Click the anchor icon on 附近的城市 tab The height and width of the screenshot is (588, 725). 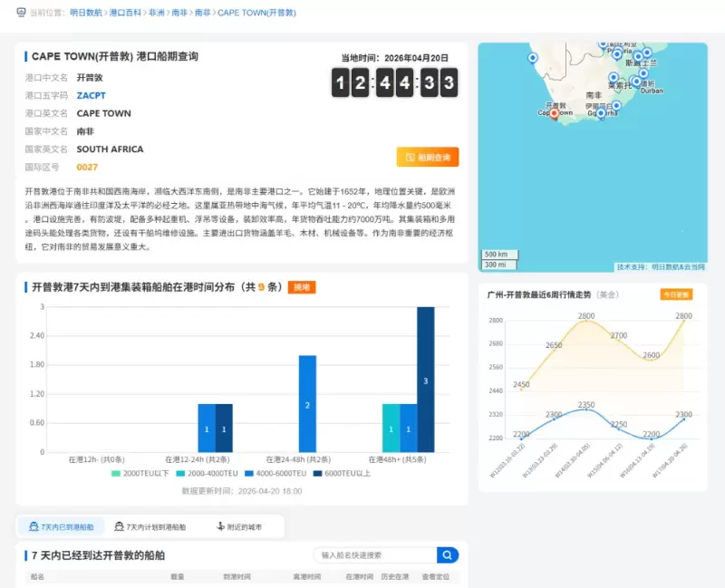(x=219, y=525)
